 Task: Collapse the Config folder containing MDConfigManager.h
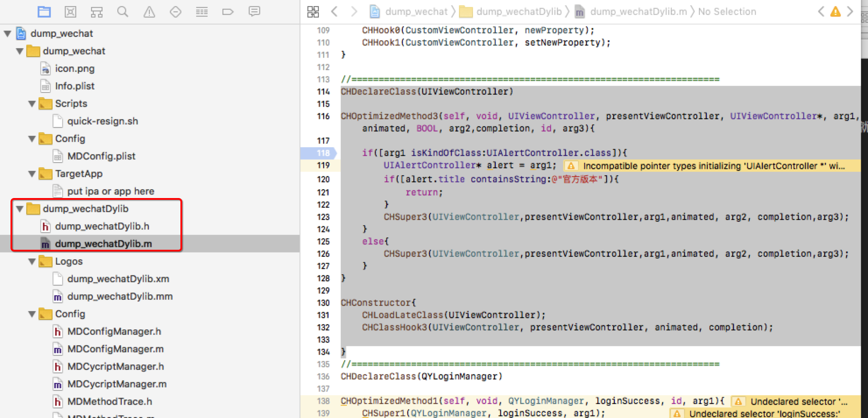pyautogui.click(x=32, y=314)
